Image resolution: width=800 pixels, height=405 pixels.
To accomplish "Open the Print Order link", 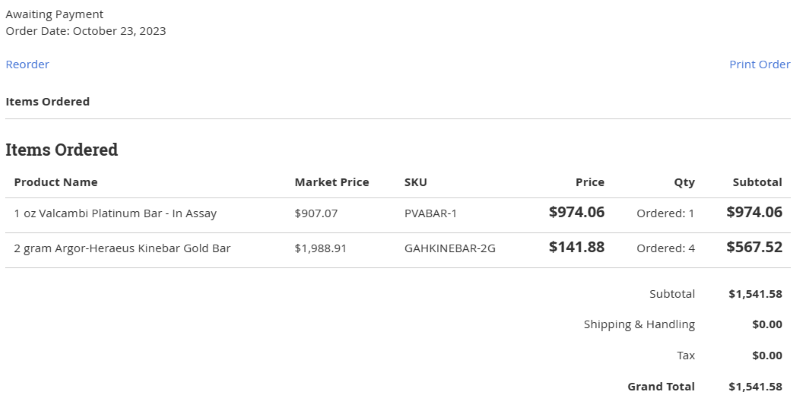I will tap(759, 64).
